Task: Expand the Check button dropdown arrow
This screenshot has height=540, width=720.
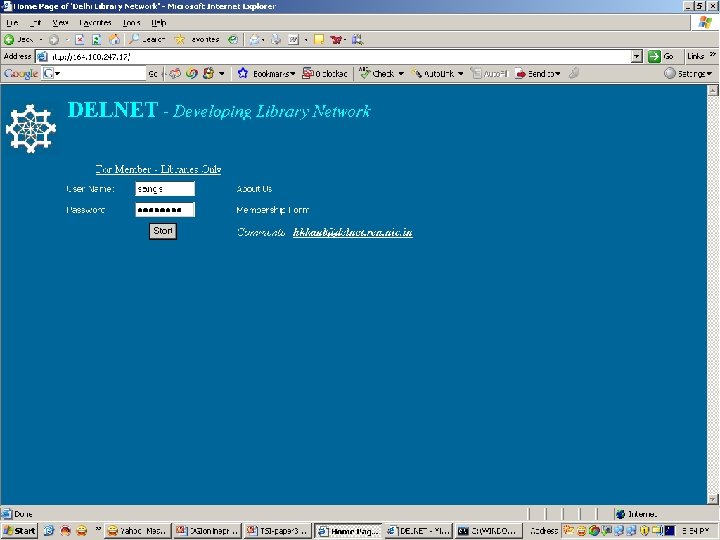Action: [401, 73]
